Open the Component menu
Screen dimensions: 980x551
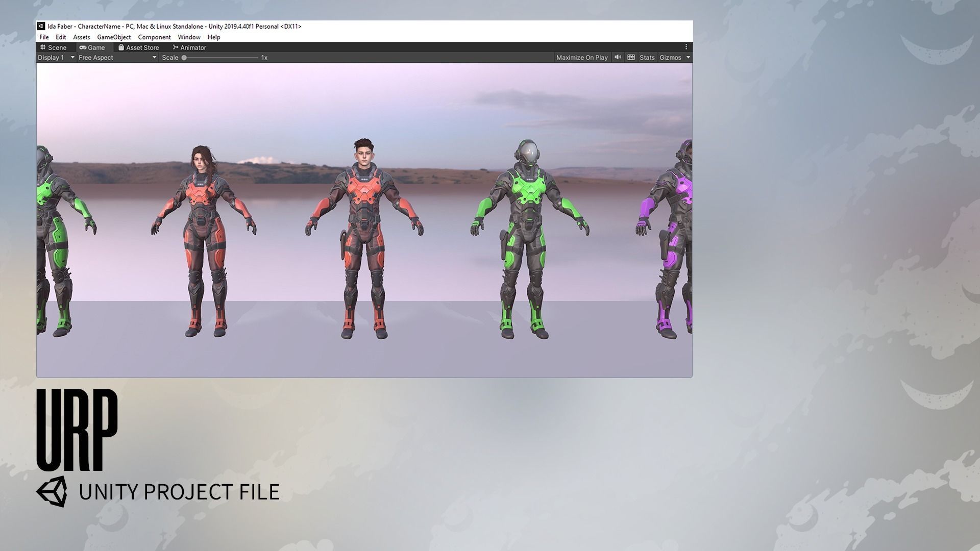tap(154, 37)
